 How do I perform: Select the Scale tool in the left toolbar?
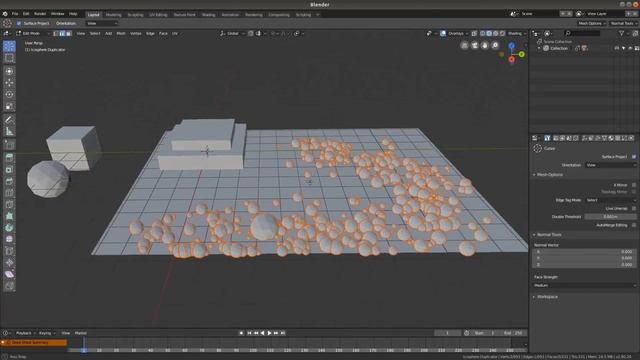[x=9, y=107]
